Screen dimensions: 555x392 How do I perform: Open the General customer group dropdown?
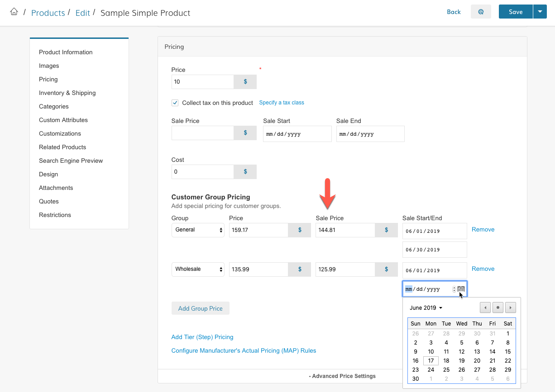click(x=198, y=230)
